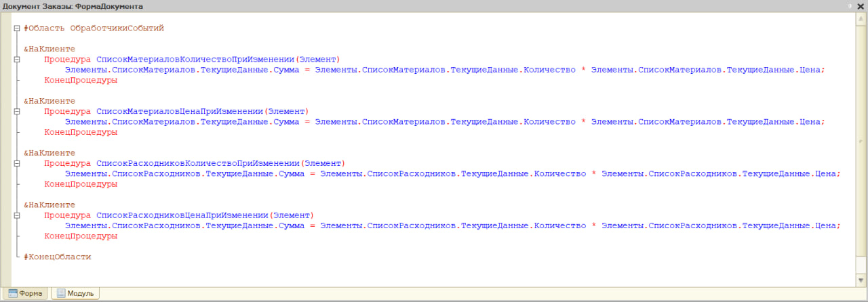Place cursor on #Область ОбработчикиСобытий line
The height and width of the screenshot is (302, 868).
coord(94,28)
